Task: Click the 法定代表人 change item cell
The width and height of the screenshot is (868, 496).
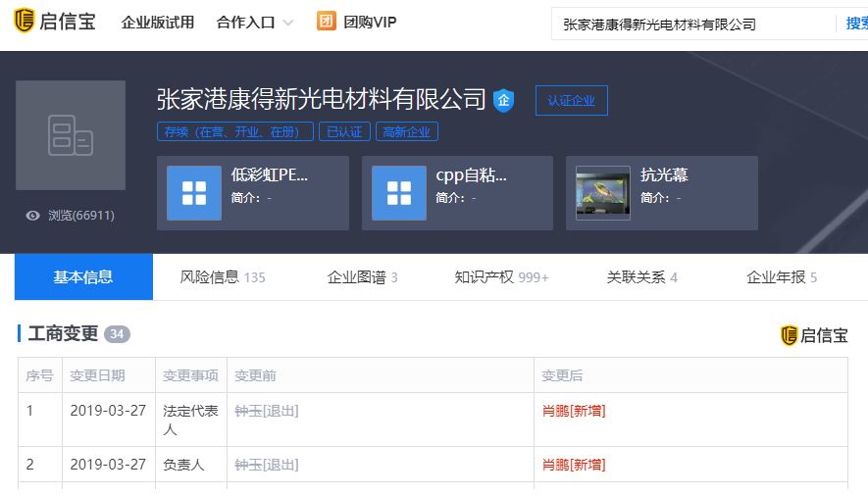Action: point(190,420)
